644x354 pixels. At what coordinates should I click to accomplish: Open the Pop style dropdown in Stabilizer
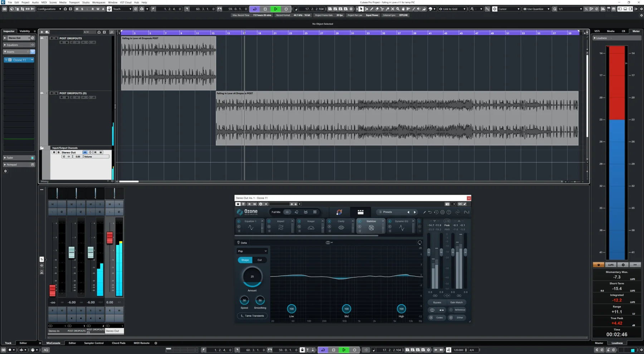tap(252, 251)
